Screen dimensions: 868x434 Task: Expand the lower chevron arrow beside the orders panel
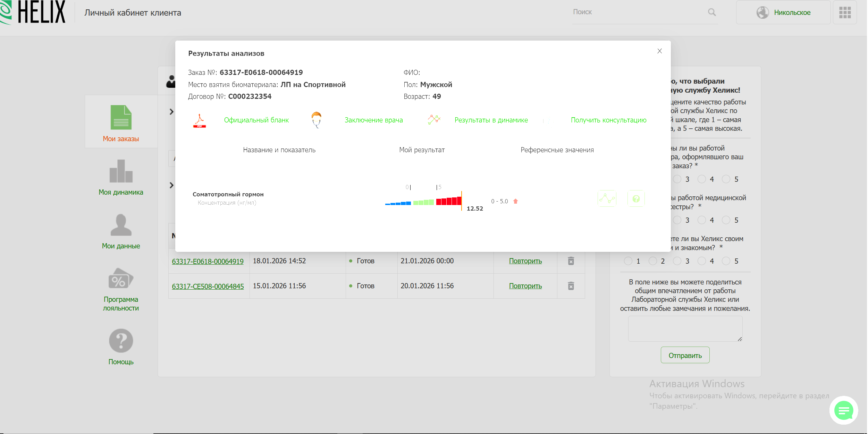coord(171,185)
